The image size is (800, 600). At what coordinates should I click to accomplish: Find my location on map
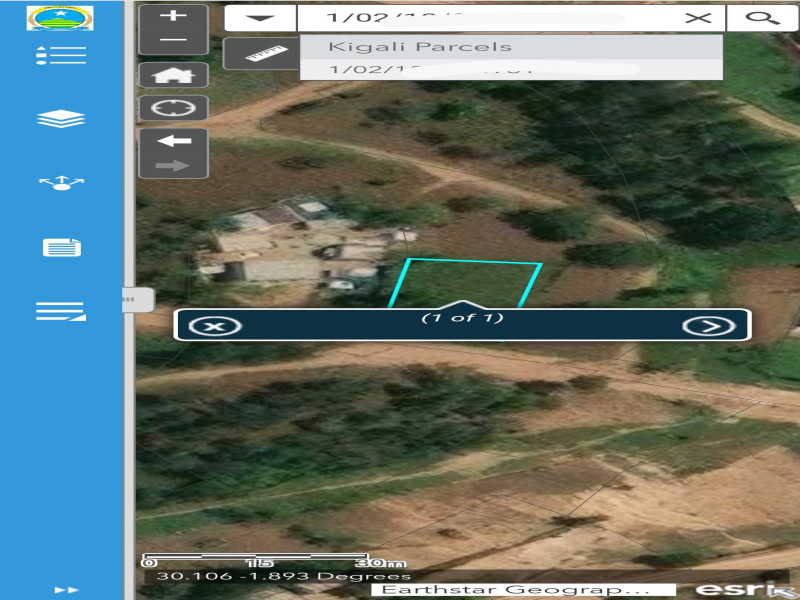pos(173,108)
